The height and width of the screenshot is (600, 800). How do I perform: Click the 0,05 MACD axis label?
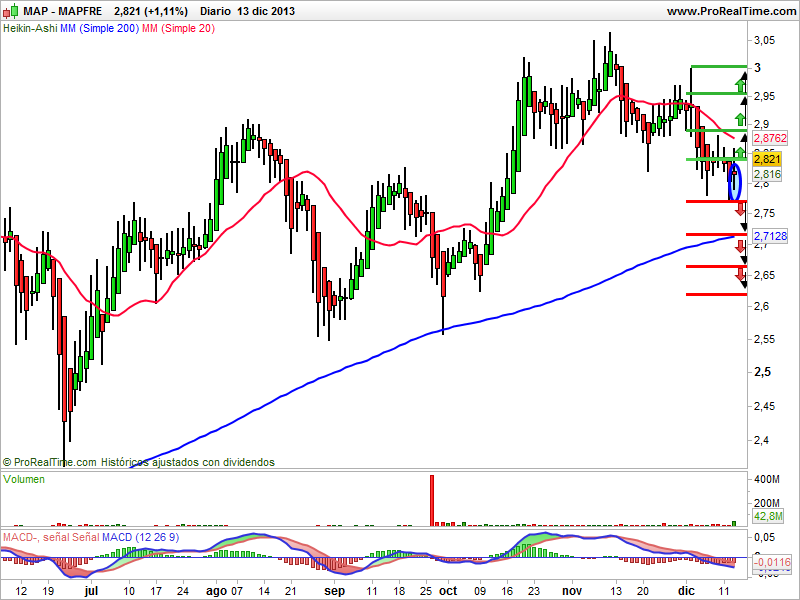[x=764, y=537]
